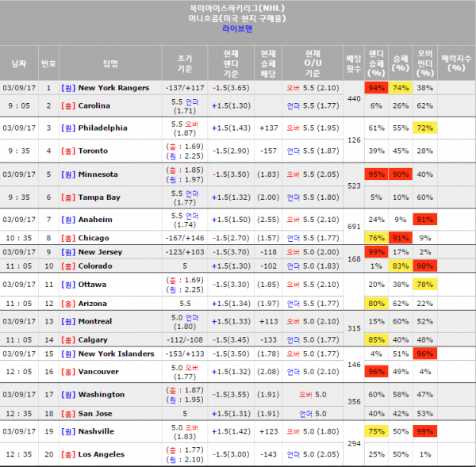Click -153/+133 initial line for Islanders
The width and height of the screenshot is (476, 467).
point(185,354)
